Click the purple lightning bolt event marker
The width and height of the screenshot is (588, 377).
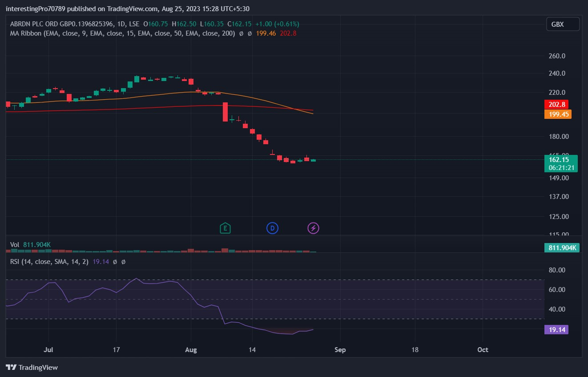[314, 228]
